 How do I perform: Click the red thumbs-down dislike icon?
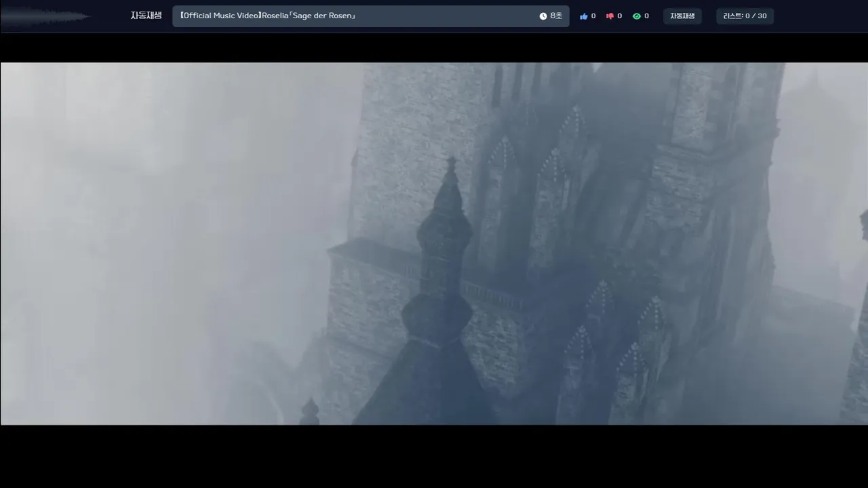pos(610,16)
